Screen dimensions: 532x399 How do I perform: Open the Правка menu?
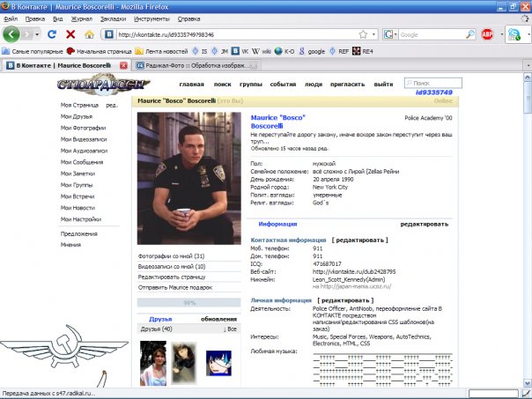click(35, 19)
